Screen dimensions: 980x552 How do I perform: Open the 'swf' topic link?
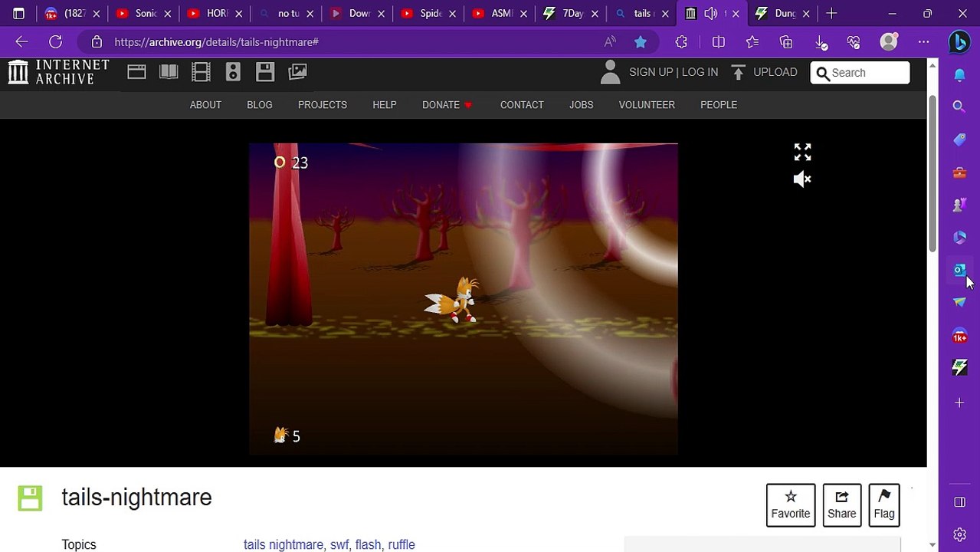click(x=339, y=544)
